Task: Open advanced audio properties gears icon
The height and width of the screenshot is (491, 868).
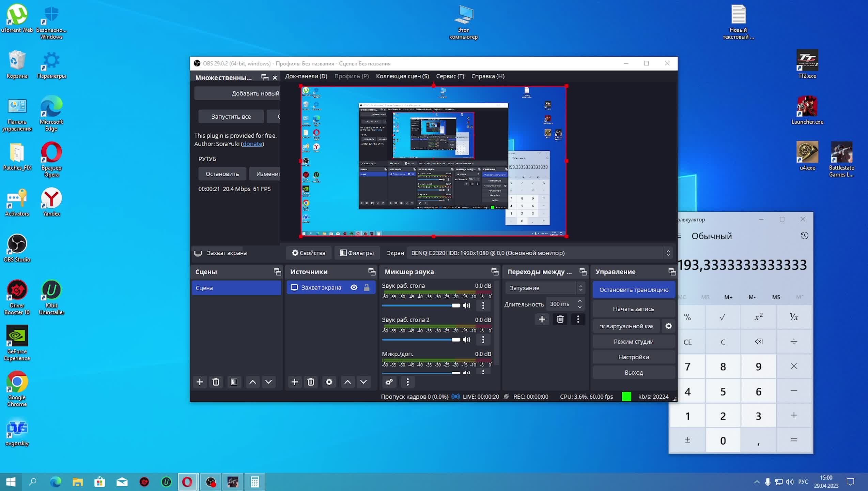Action: coord(389,382)
